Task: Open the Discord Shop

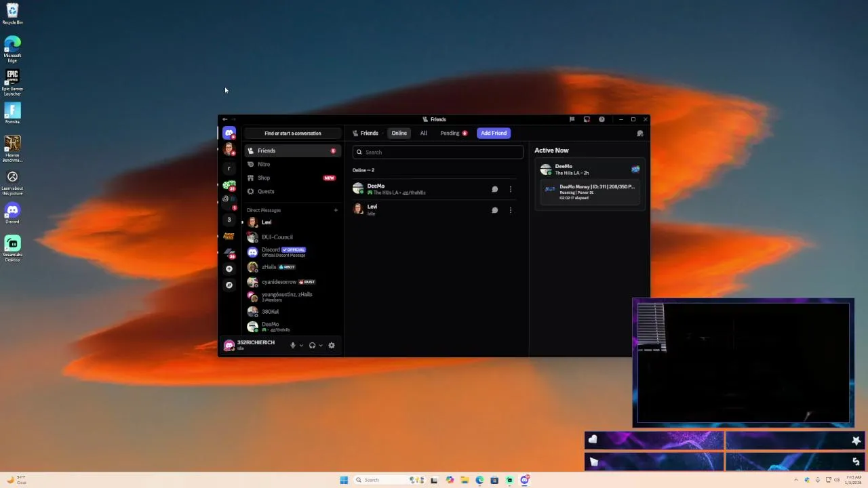Action: pos(292,178)
